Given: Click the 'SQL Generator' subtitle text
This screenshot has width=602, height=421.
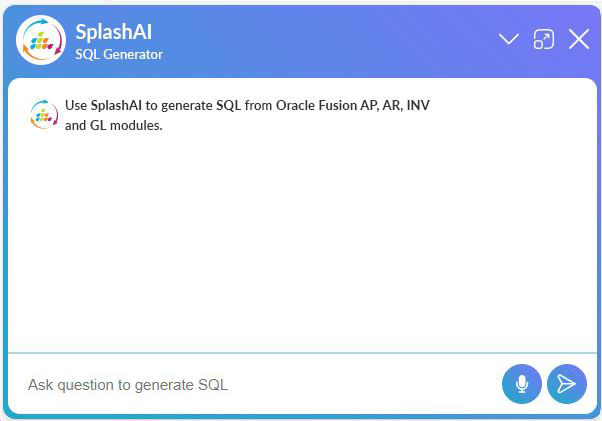Looking at the screenshot, I should 119,54.
